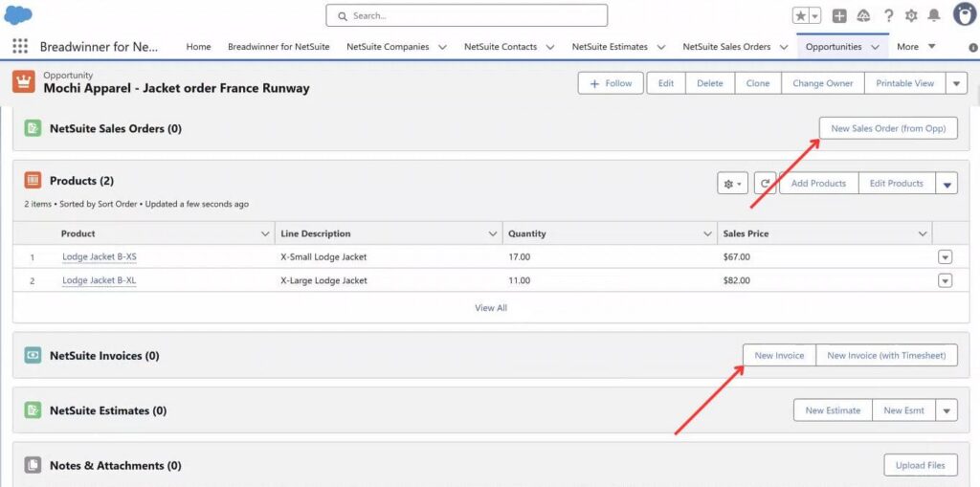Expand the NetSuite Sales Orders tab chevron

tap(784, 47)
